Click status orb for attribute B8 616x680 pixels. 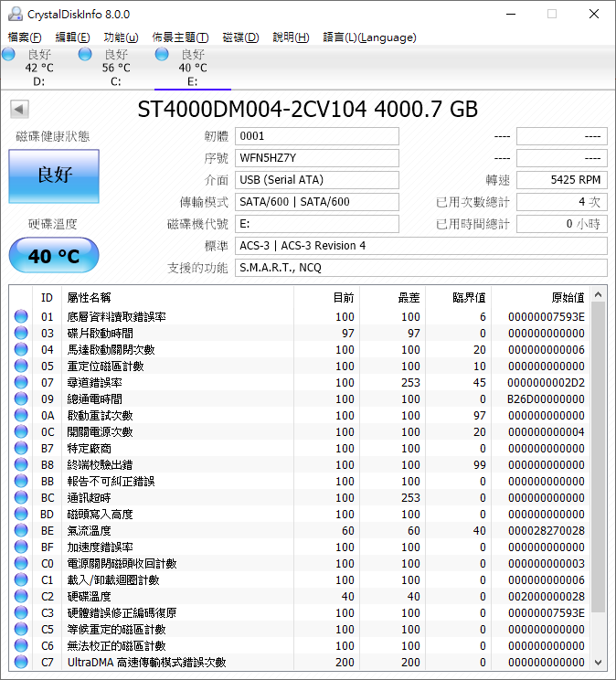21,465
